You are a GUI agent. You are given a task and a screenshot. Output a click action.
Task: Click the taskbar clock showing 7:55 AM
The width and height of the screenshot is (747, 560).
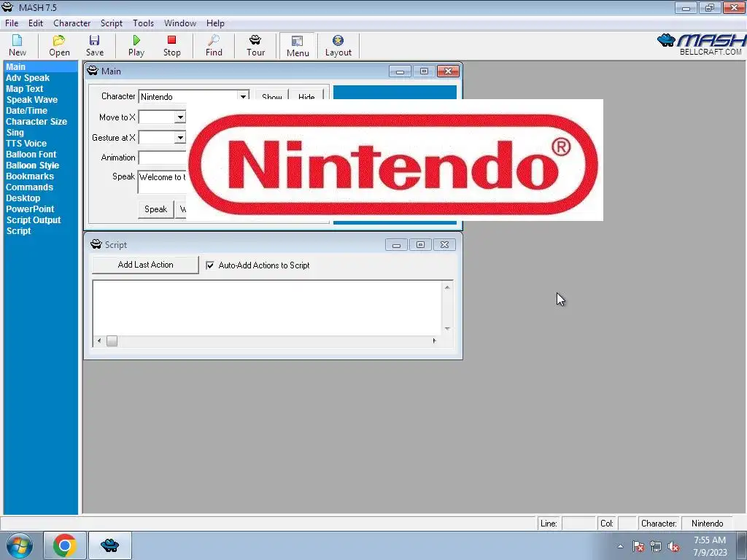[x=710, y=546]
